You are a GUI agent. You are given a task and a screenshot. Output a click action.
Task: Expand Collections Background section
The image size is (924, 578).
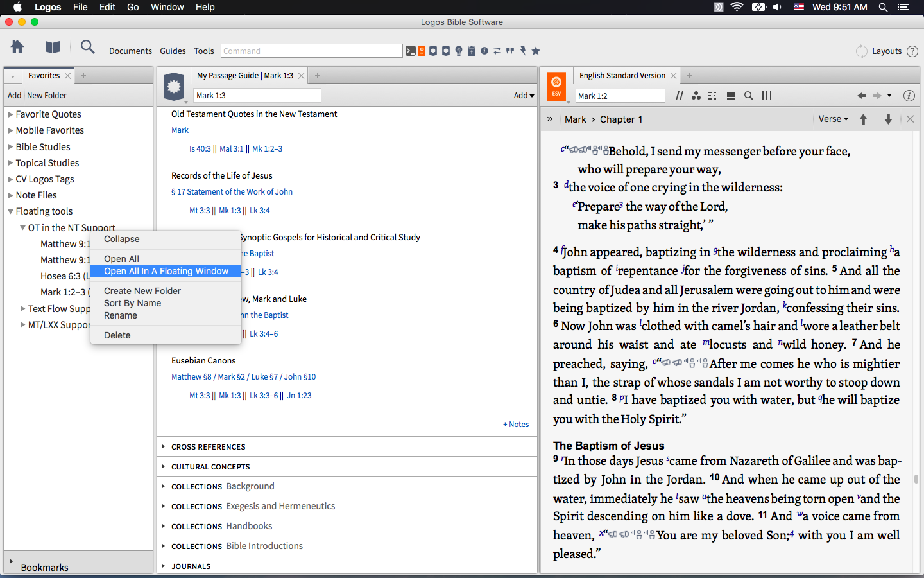(x=164, y=486)
